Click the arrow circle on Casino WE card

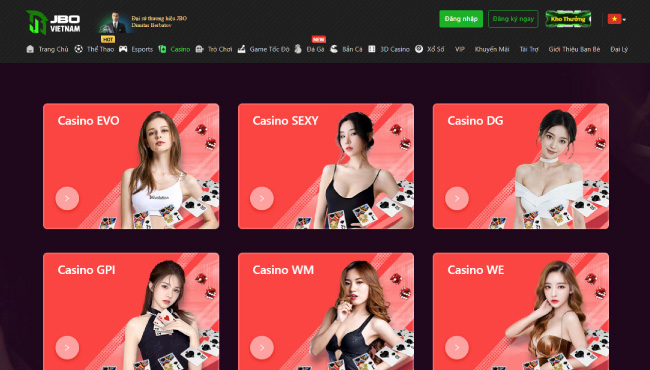(457, 348)
